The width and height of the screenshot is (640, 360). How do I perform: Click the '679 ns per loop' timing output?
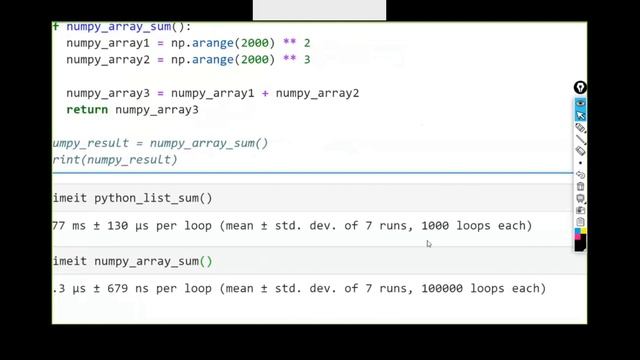point(159,289)
